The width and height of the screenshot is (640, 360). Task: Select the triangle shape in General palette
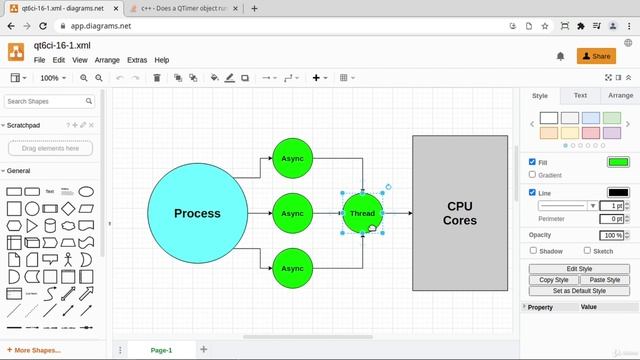(x=32, y=226)
